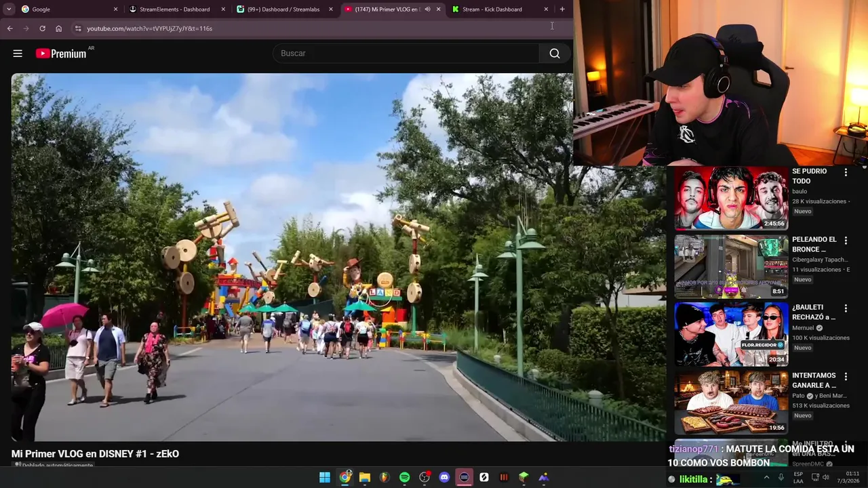Open File Explorer from taskbar
The image size is (868, 488).
pyautogui.click(x=365, y=478)
